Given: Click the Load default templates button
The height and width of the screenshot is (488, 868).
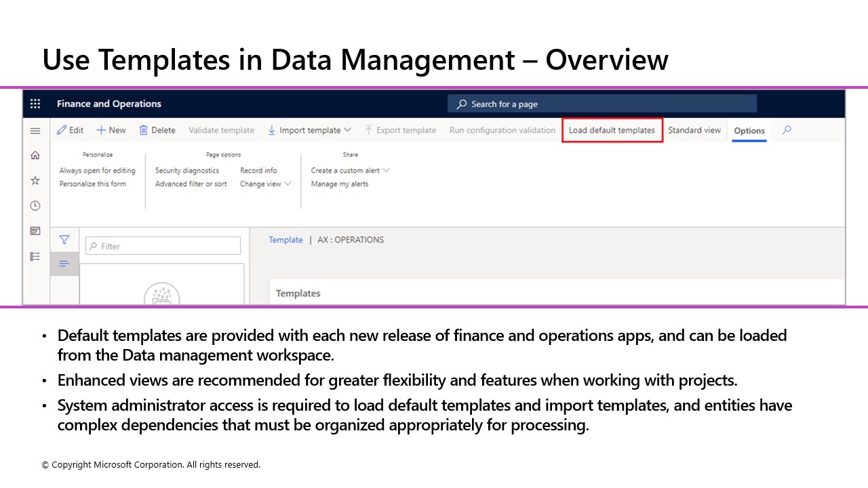Looking at the screenshot, I should pos(612,130).
